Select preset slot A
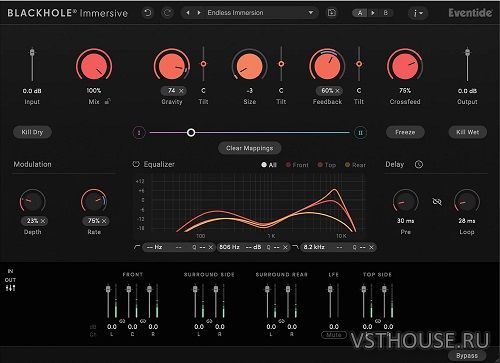The width and height of the screenshot is (500, 363). point(360,13)
